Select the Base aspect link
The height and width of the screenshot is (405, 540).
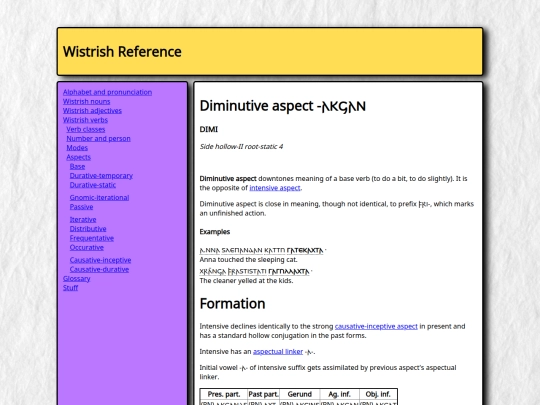pyautogui.click(x=77, y=166)
